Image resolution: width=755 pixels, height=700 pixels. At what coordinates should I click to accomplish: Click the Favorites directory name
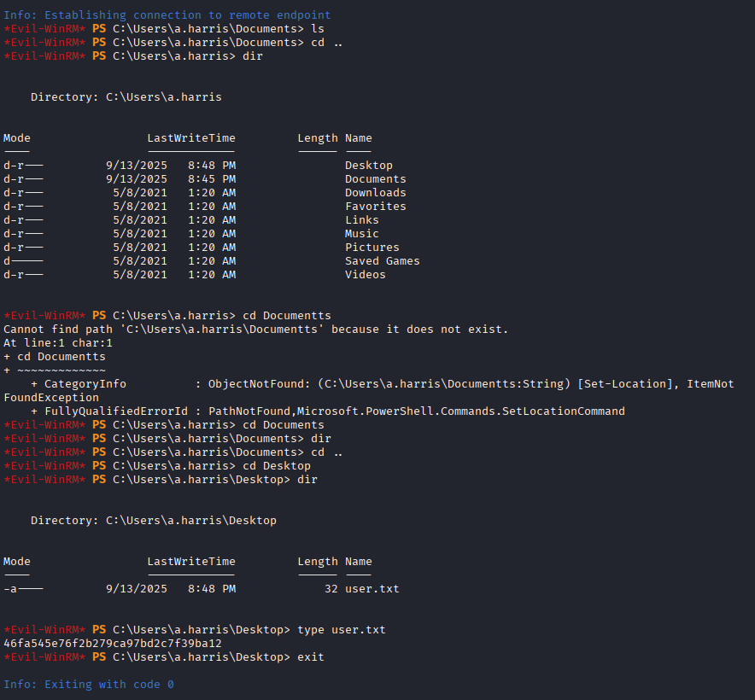375,207
